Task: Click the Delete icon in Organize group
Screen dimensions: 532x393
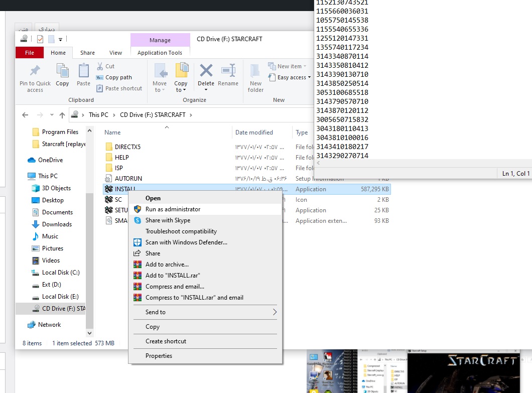Action: point(206,71)
